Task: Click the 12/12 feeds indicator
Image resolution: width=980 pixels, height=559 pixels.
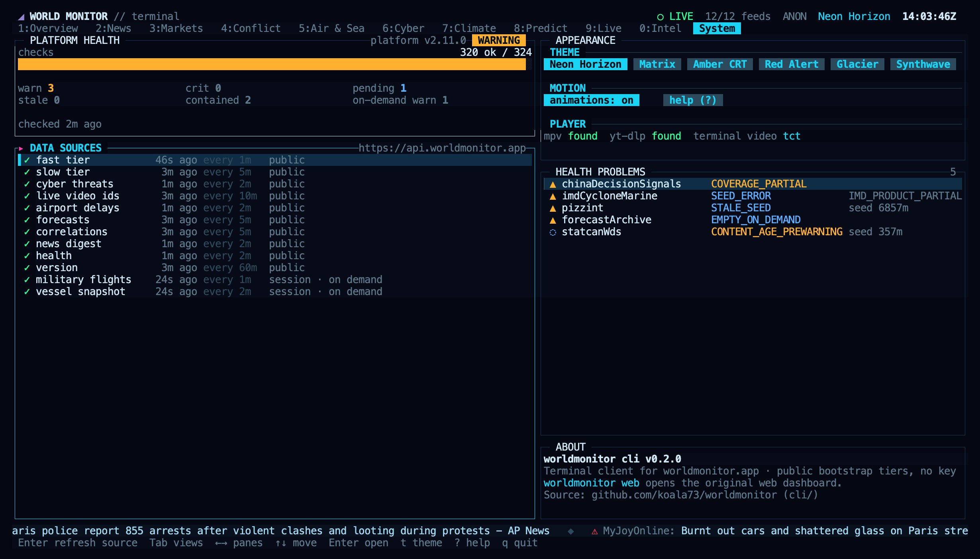Action: click(x=737, y=16)
